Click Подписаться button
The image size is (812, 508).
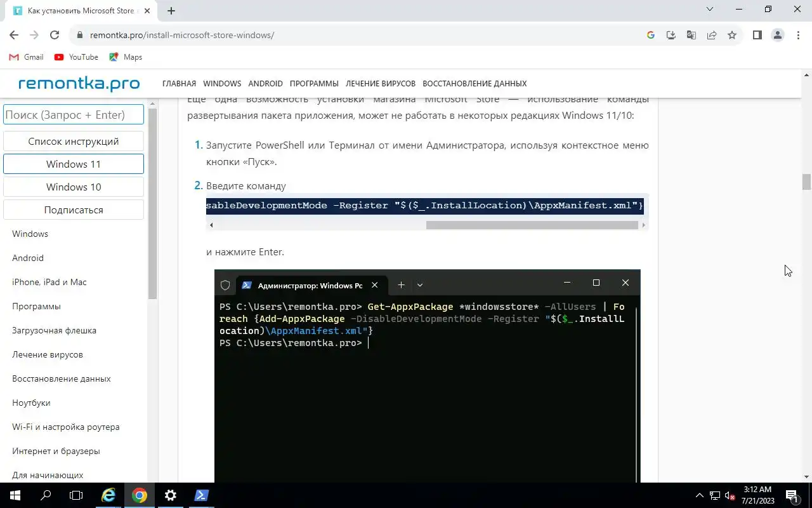pos(74,210)
